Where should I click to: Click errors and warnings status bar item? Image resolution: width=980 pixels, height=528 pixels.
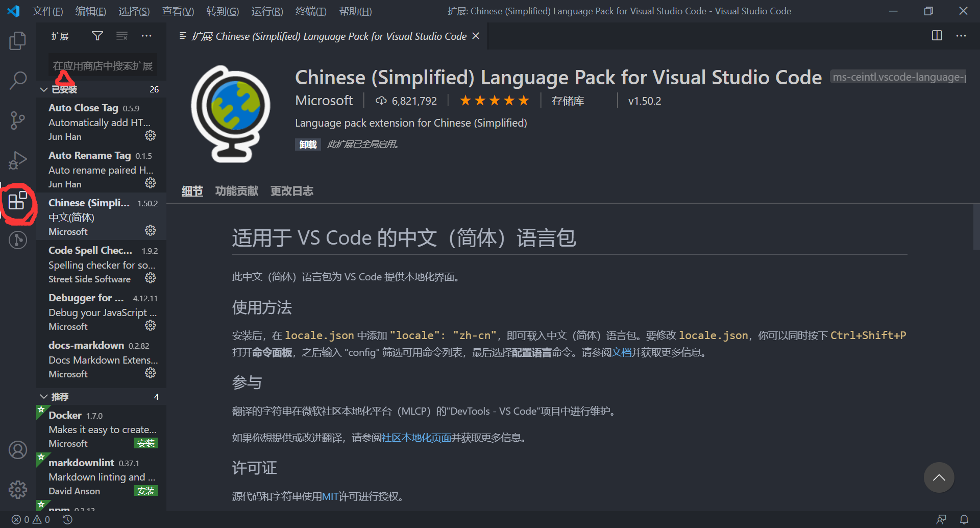31,519
